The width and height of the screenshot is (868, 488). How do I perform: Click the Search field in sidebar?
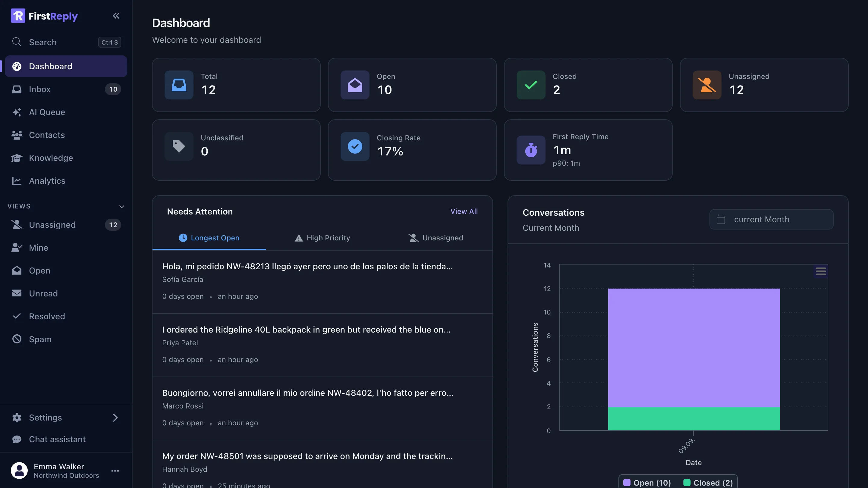(66, 42)
